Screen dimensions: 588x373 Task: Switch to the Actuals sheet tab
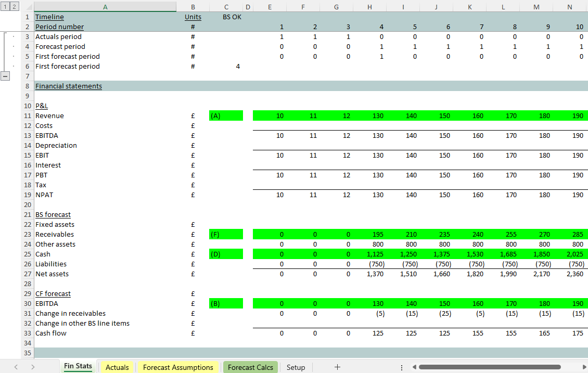[117, 367]
